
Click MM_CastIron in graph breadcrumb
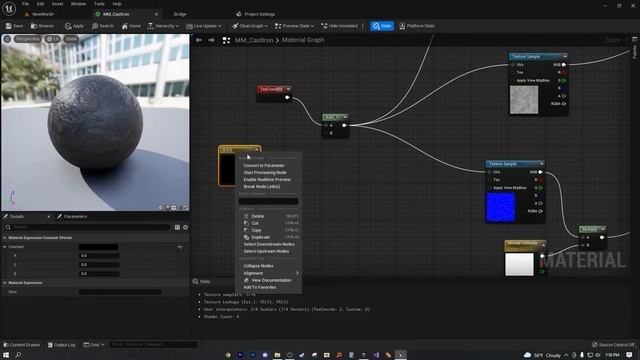[254, 40]
